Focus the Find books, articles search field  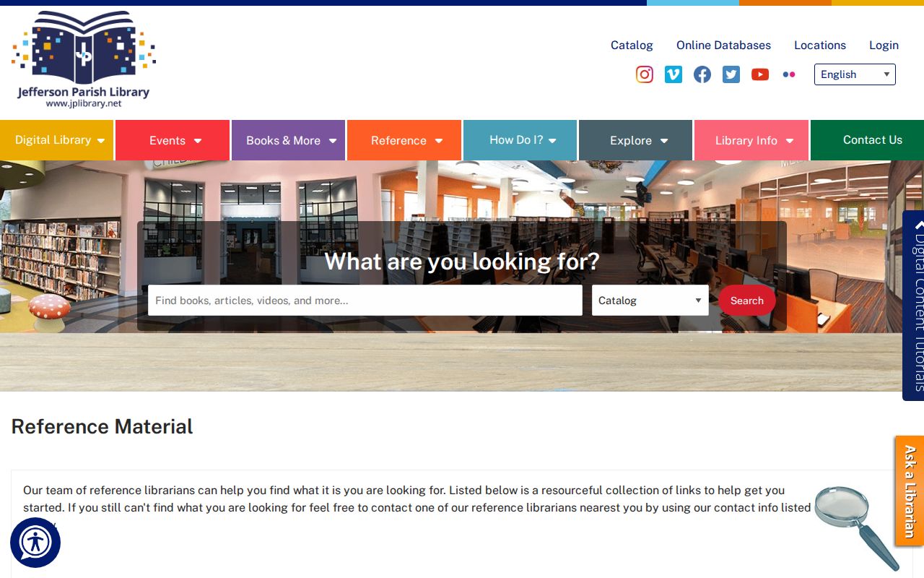(365, 301)
